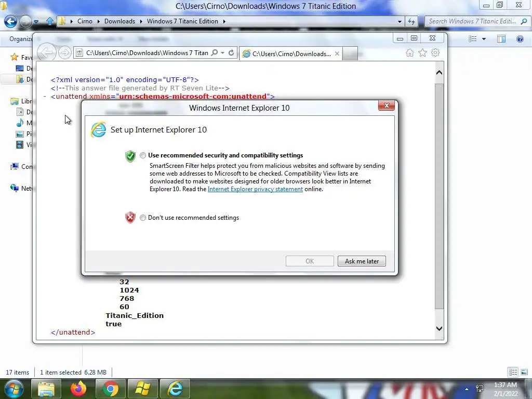
Task: Select Use recommended security and compatibility settings
Action: point(143,155)
